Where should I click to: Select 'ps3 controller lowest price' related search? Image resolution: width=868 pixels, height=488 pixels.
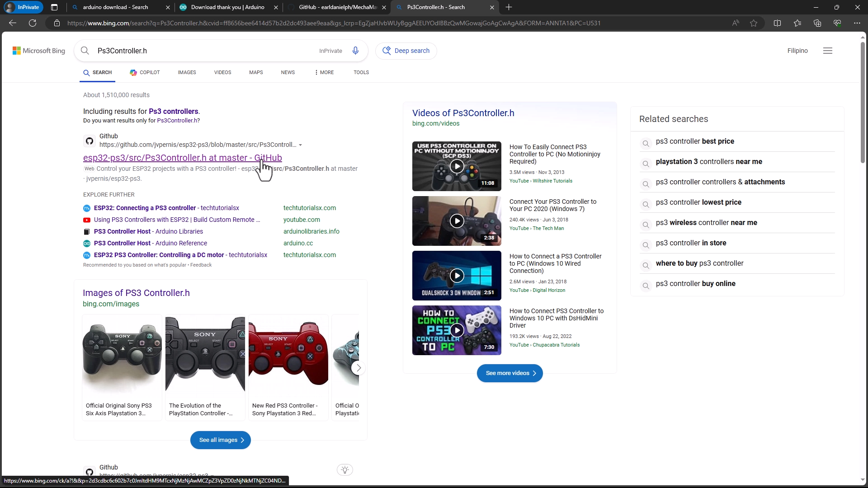[x=698, y=202]
